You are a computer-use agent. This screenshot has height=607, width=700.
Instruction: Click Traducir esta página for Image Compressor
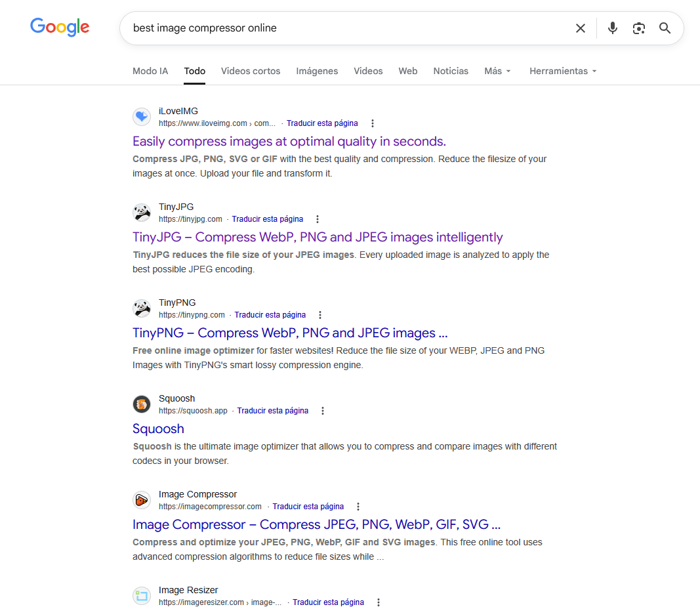tap(308, 507)
